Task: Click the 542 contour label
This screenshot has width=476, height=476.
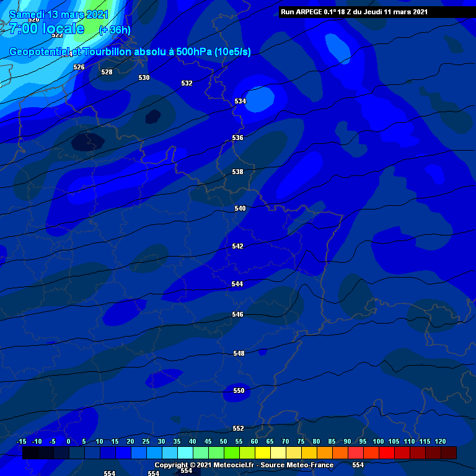Action: coord(237,247)
